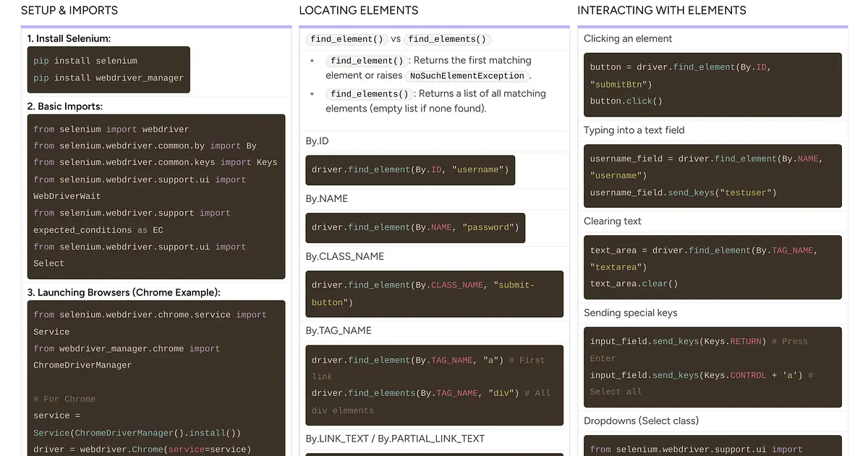
Task: Click the "LOCATING ELEMENTS" column header
Action: point(359,10)
